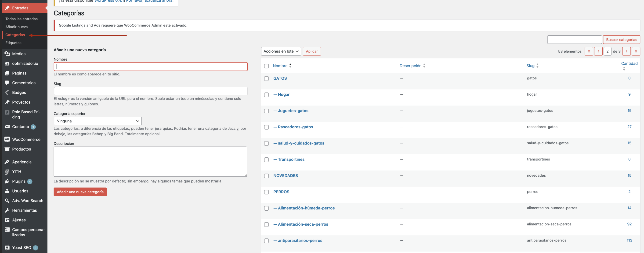Viewport: 644px width, 253px height.
Task: Click the count 92 for Alimentación-seca-perros
Action: tap(629, 224)
